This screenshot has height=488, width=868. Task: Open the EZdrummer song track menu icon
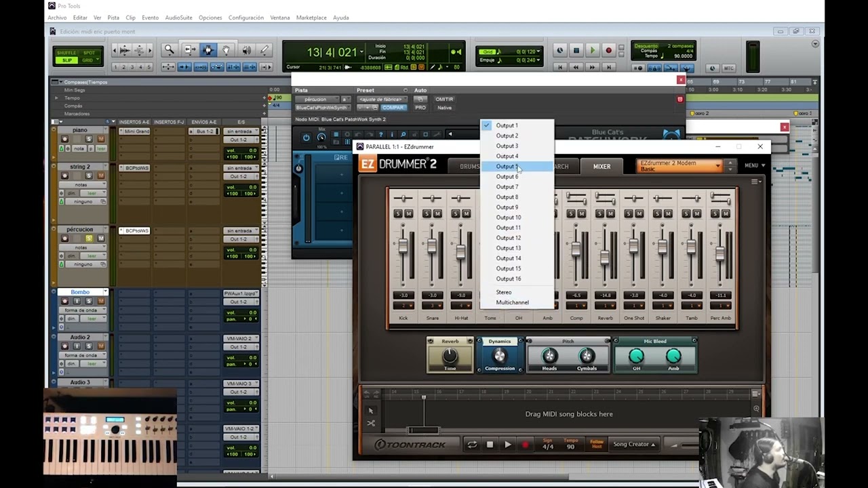coord(756,393)
